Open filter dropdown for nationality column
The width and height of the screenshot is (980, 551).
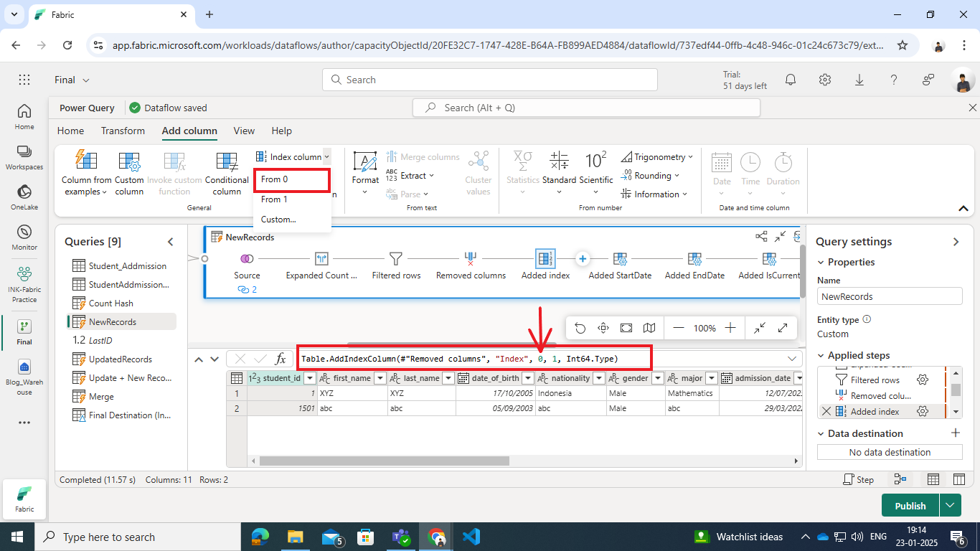(598, 378)
